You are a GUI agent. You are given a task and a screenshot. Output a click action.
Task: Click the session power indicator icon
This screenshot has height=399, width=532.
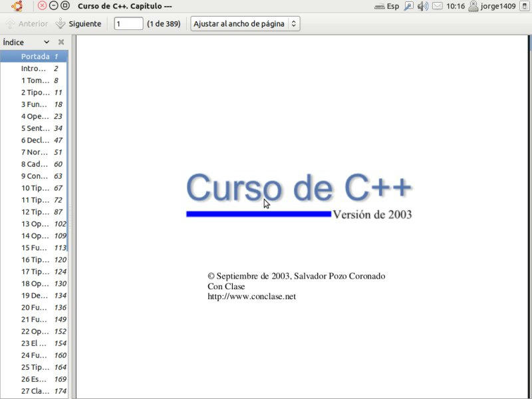[x=525, y=6]
